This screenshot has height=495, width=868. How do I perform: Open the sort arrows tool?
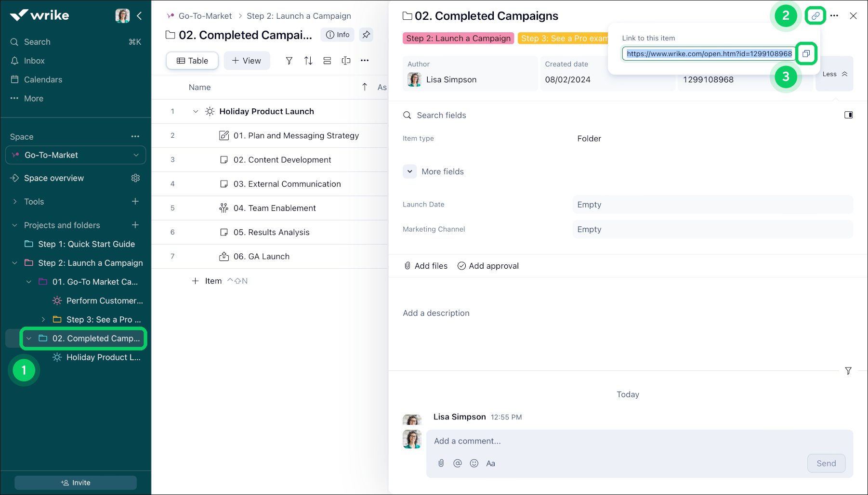(308, 61)
